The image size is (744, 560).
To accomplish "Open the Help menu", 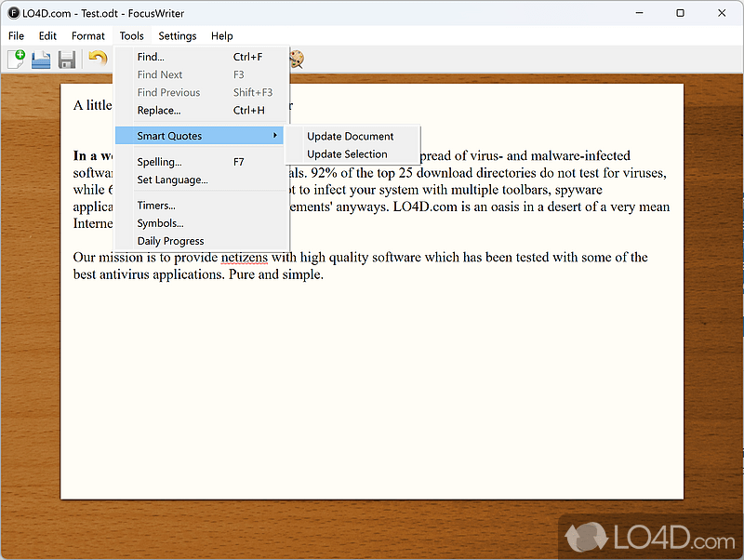I will (221, 35).
